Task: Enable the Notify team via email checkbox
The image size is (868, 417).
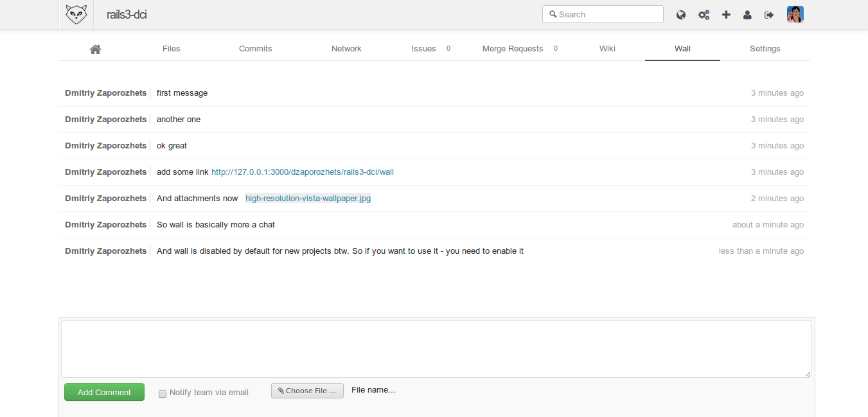Action: click(163, 393)
